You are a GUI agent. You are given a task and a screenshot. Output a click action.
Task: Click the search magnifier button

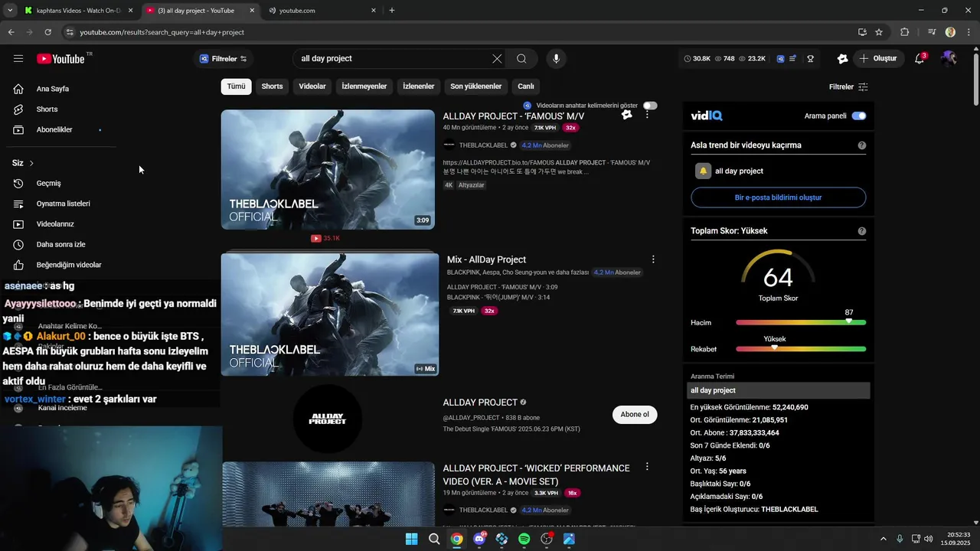tap(521, 59)
